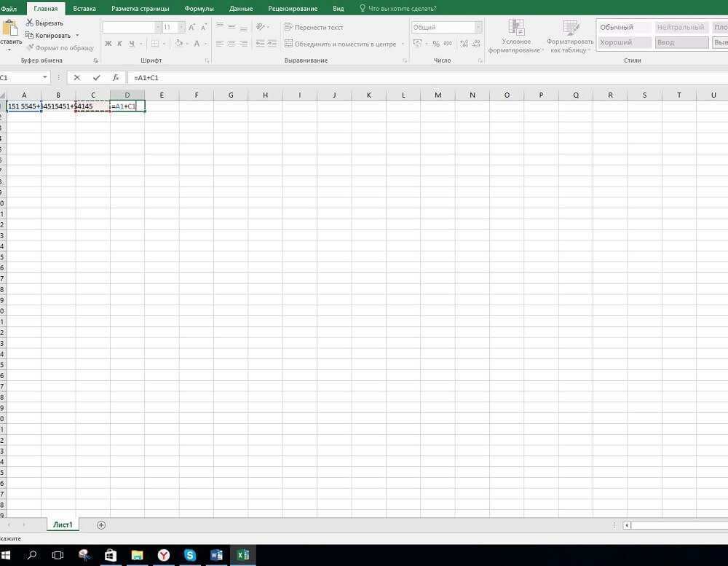Open Insert Function fx icon
Viewport: 728px width, 566px height.
pyautogui.click(x=116, y=77)
